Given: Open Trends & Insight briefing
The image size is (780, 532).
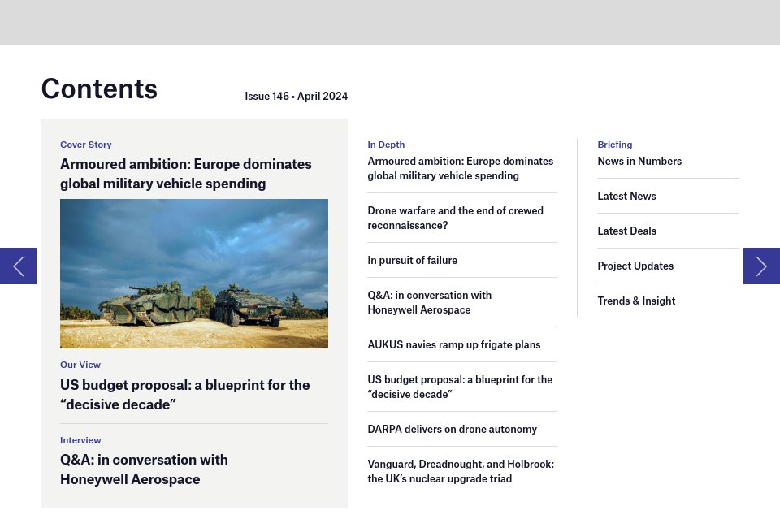Looking at the screenshot, I should pos(636,301).
